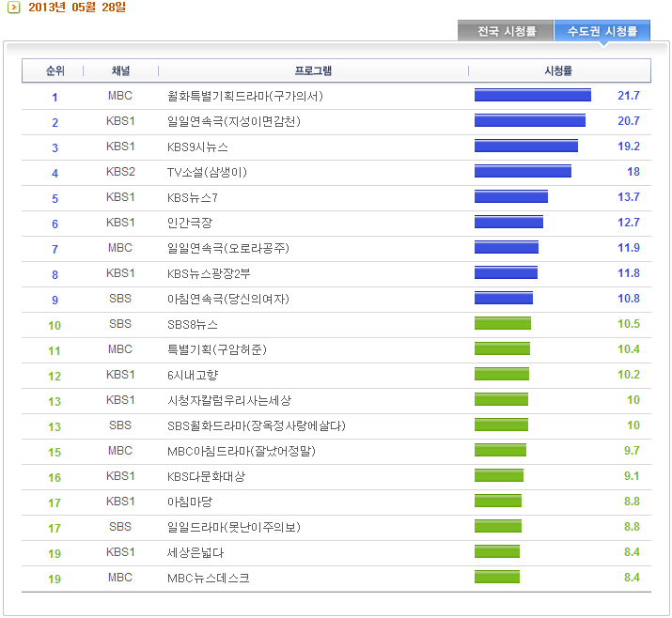The height and width of the screenshot is (618, 672).
Task: Select the MBC뉴스데스크 row
Action: [336, 579]
